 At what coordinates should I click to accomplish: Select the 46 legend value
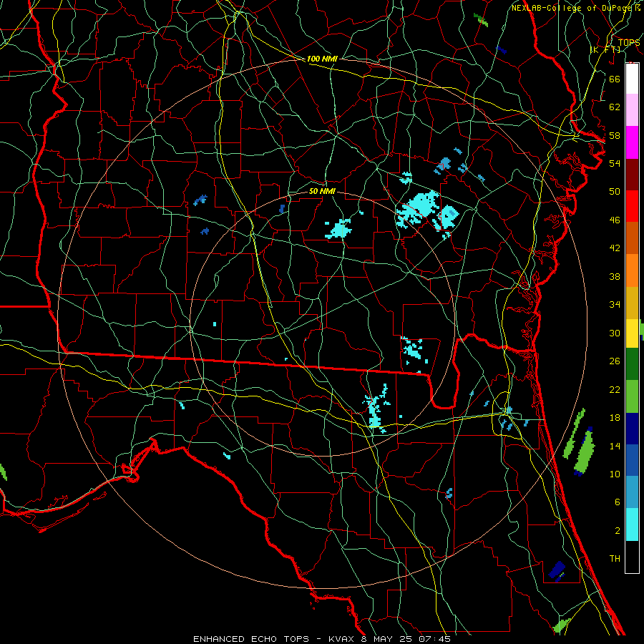[615, 220]
